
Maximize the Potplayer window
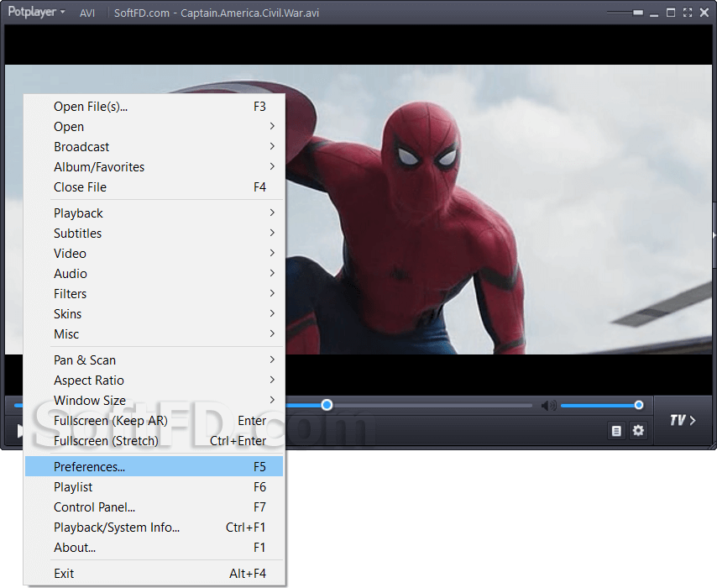pyautogui.click(x=670, y=13)
